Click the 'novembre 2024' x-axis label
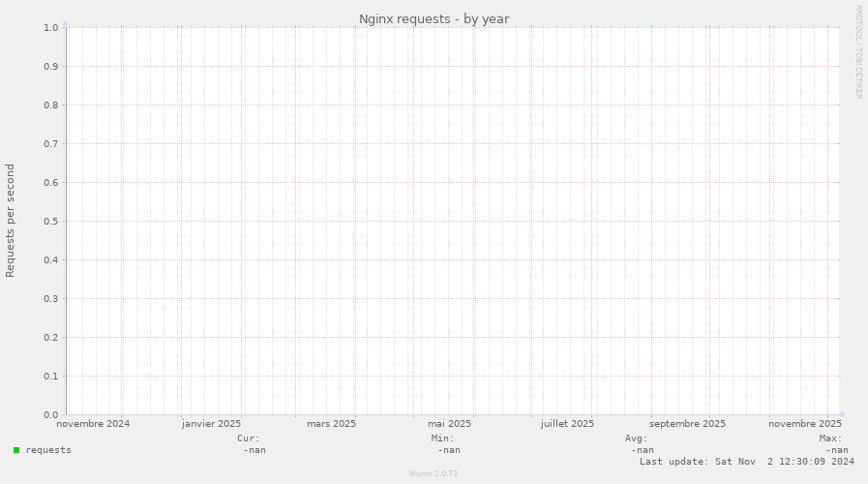The image size is (868, 484). click(x=93, y=424)
